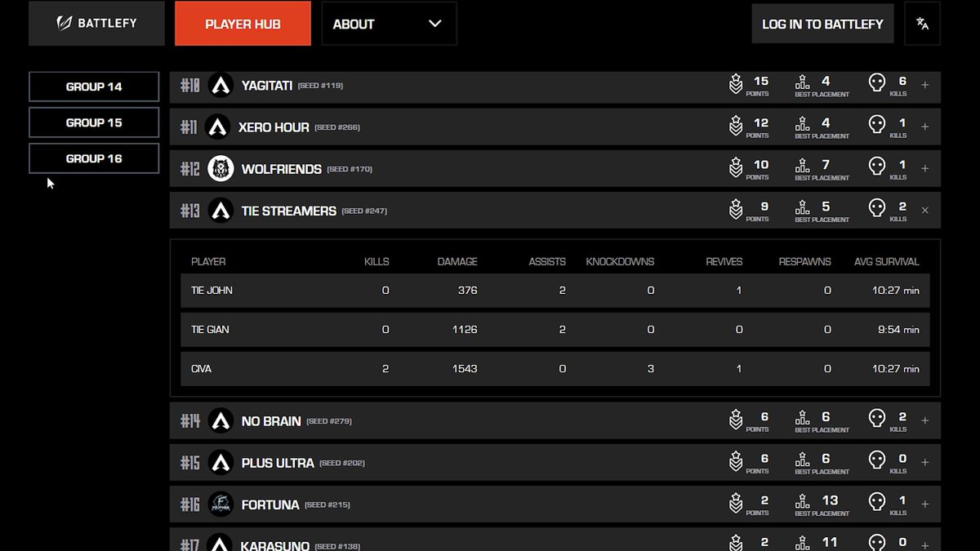Image resolution: width=980 pixels, height=551 pixels.
Task: Expand Plus Ultra row with plus sign
Action: click(924, 462)
